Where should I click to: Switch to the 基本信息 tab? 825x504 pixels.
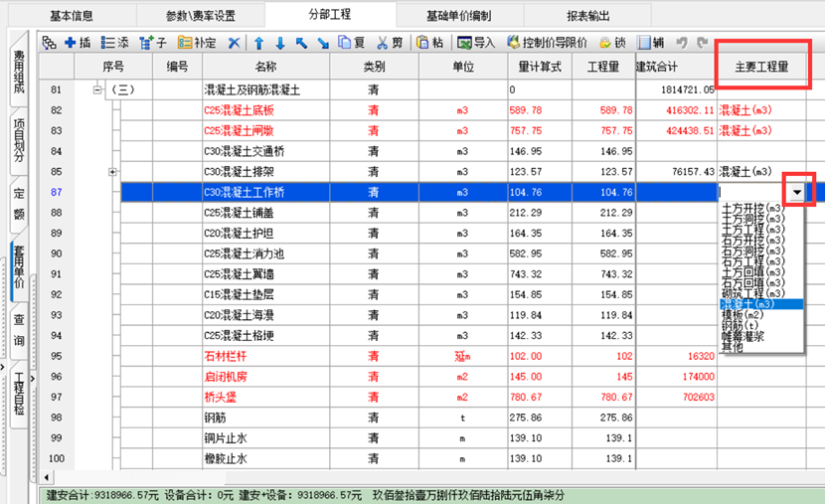[x=72, y=16]
